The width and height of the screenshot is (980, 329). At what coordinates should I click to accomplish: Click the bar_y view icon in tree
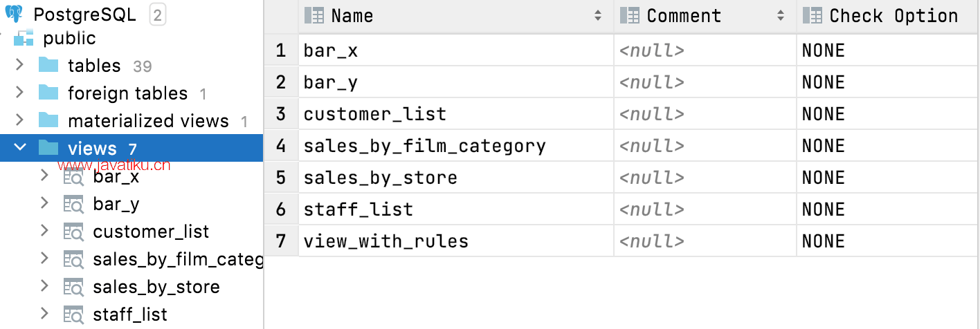(x=73, y=204)
